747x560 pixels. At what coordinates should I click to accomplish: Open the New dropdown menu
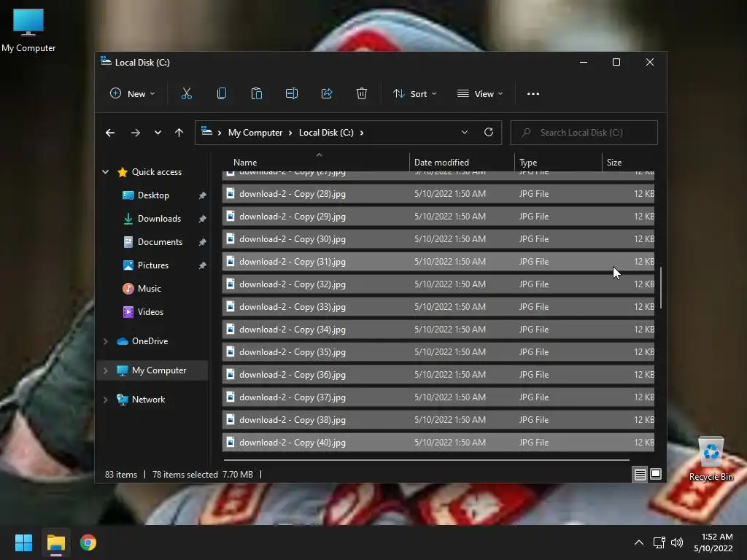click(133, 94)
